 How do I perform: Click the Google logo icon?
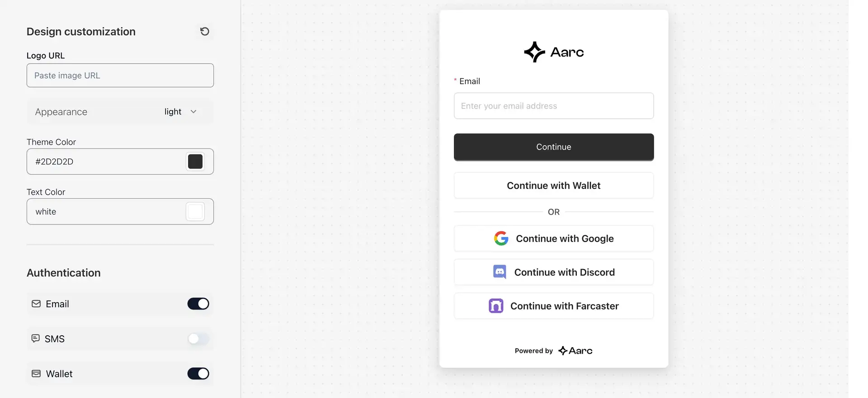click(501, 239)
